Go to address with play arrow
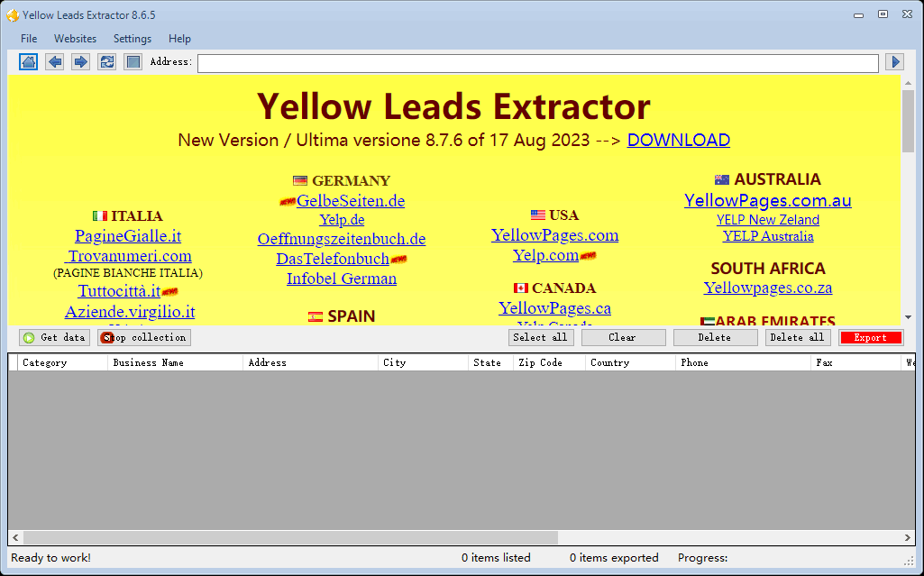The image size is (924, 576). coord(895,62)
